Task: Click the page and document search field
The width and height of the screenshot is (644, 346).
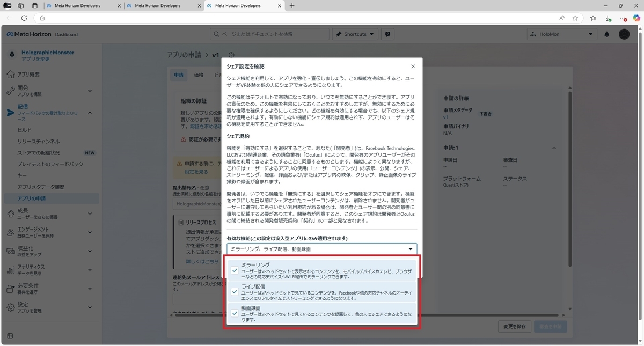Action: click(x=269, y=34)
